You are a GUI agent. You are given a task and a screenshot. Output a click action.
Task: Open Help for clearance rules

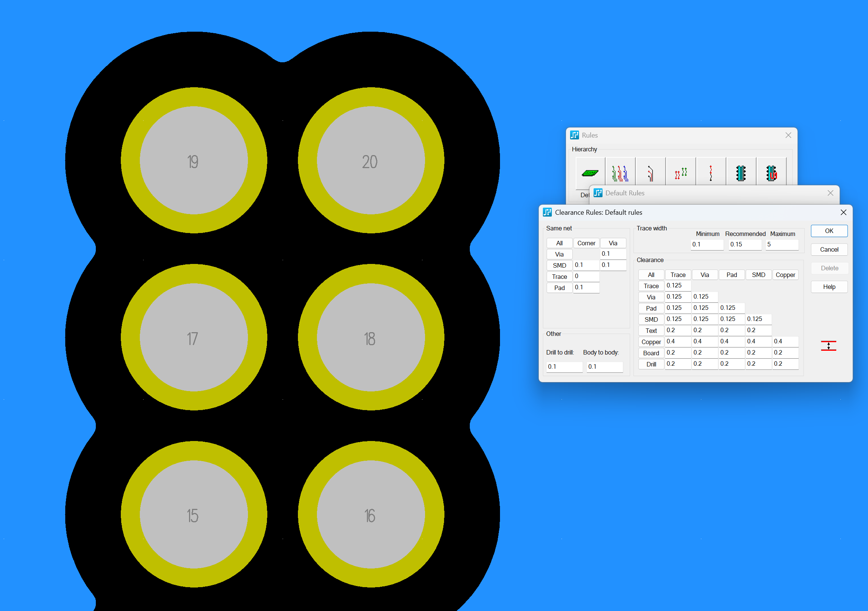(x=829, y=287)
